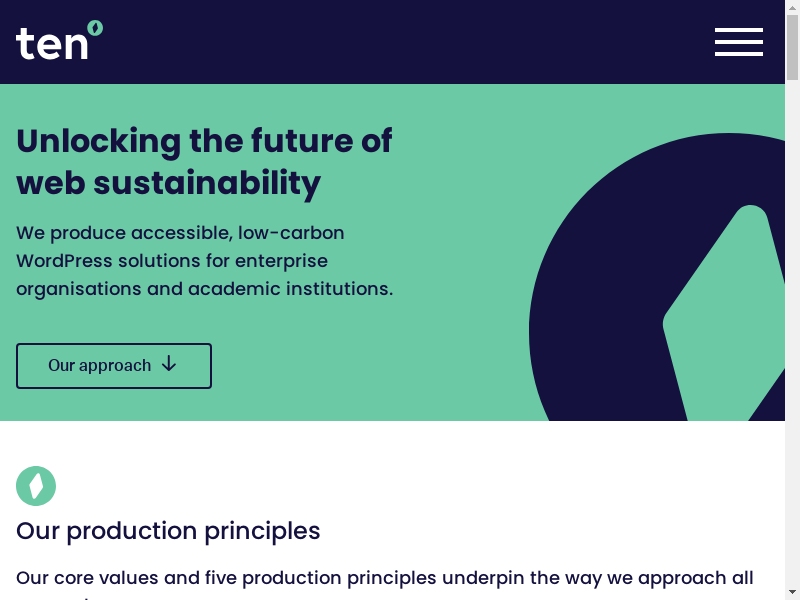Click the web sustainability headline line
Viewport: 800px width, 600px height.
168,183
